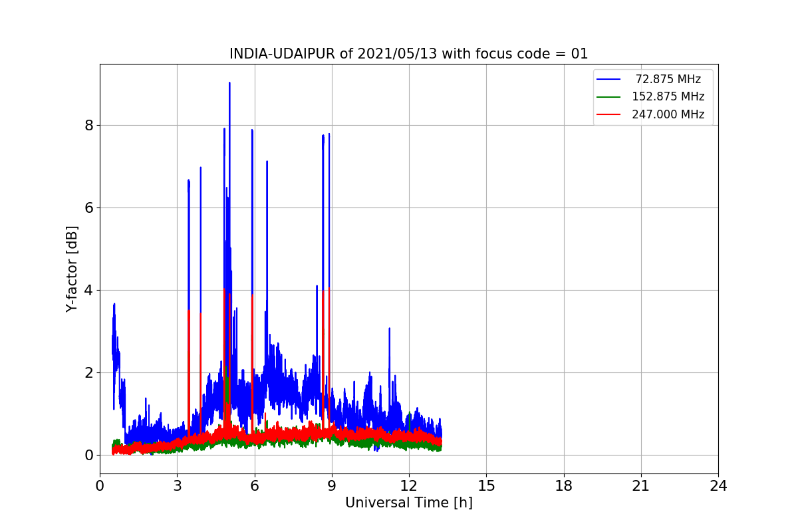Click the plot title 'INDIA-UDAIPUR of 2021/05/13 with focus code = 01'
The width and height of the screenshot is (798, 532).
(409, 54)
